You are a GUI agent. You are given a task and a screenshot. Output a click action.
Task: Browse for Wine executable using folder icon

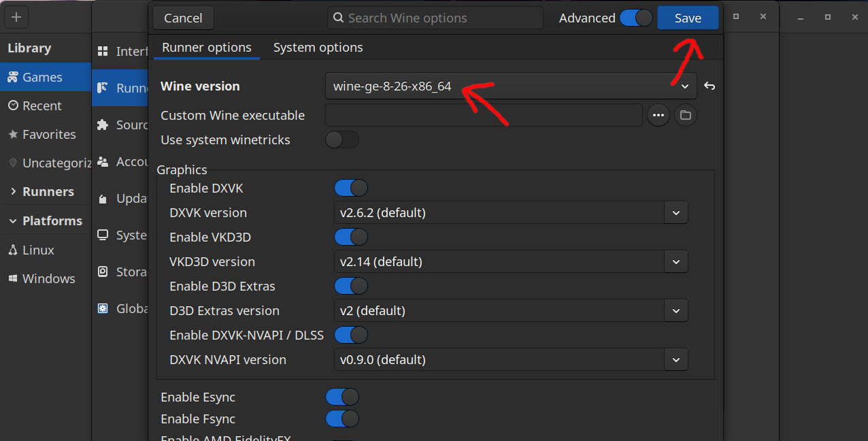click(686, 116)
